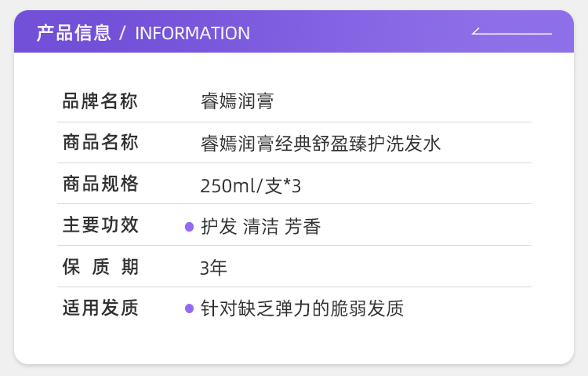Open the product name 睿嫣润膏经典舒盈臻护洗发水

(x=321, y=144)
